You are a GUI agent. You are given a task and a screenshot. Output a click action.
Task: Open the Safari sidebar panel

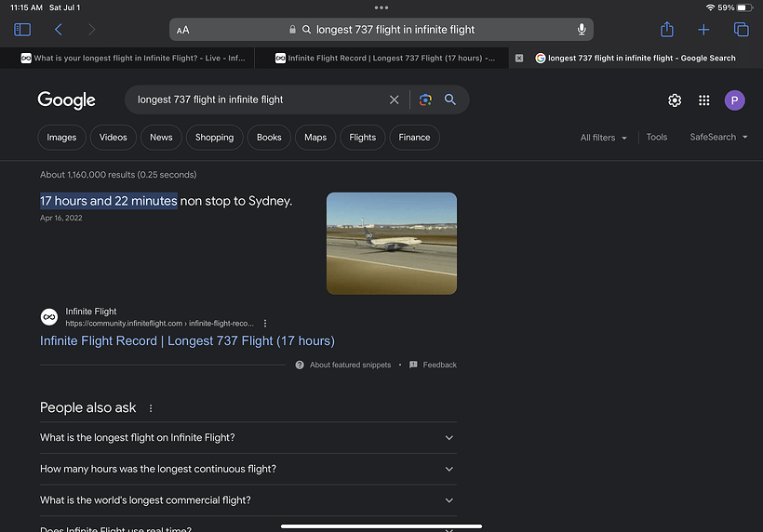pyautogui.click(x=22, y=30)
